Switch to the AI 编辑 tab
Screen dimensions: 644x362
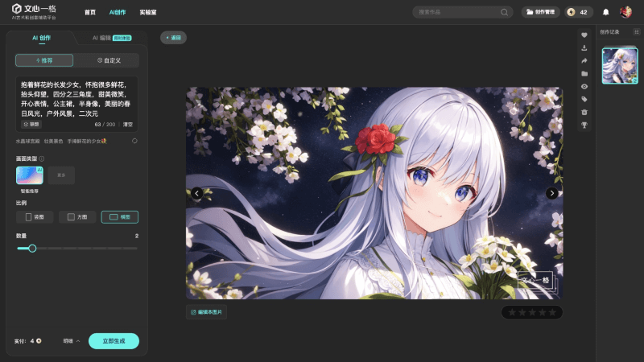point(111,38)
